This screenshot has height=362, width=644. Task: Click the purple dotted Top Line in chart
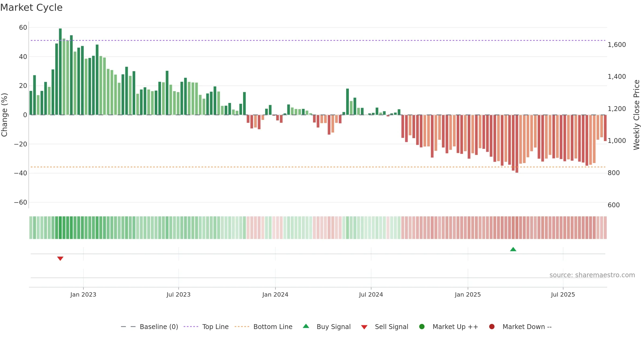click(x=318, y=40)
